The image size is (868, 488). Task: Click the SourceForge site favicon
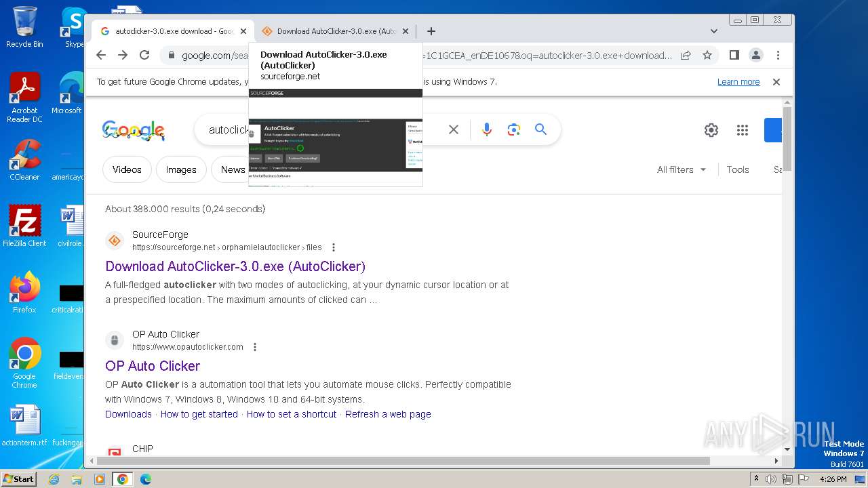(115, 241)
